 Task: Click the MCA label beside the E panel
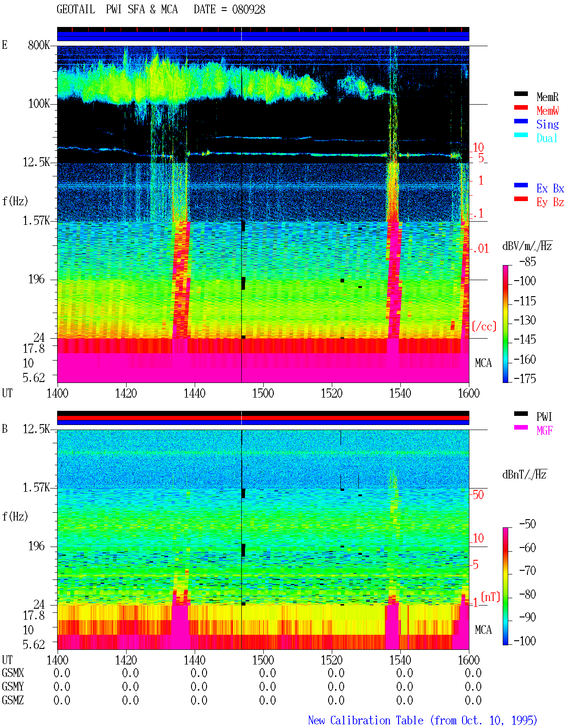[x=483, y=363]
